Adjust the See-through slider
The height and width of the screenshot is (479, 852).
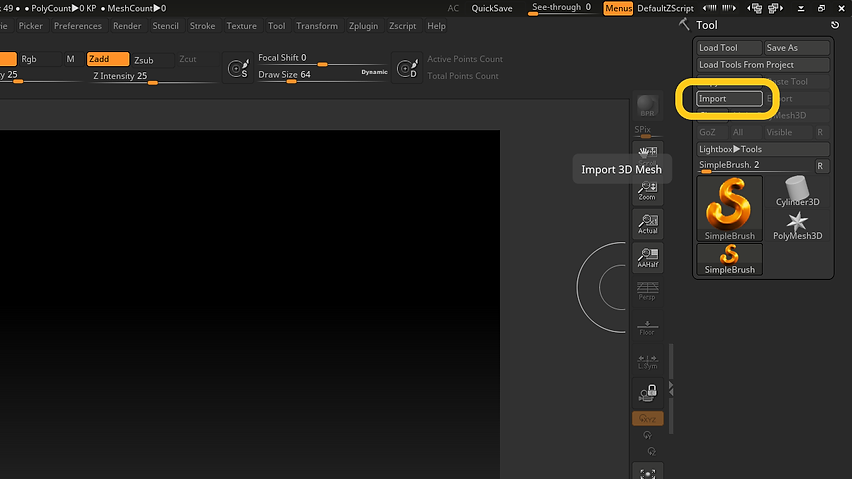point(561,8)
